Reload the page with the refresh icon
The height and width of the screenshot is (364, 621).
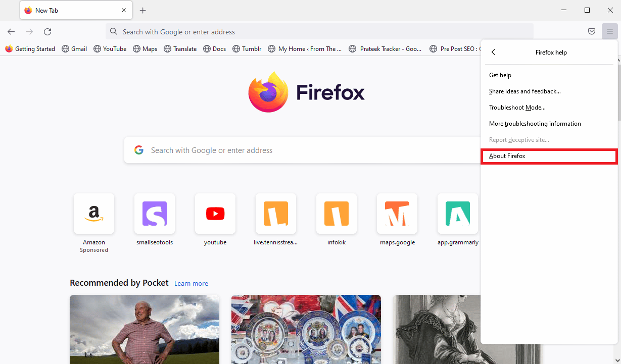point(47,32)
